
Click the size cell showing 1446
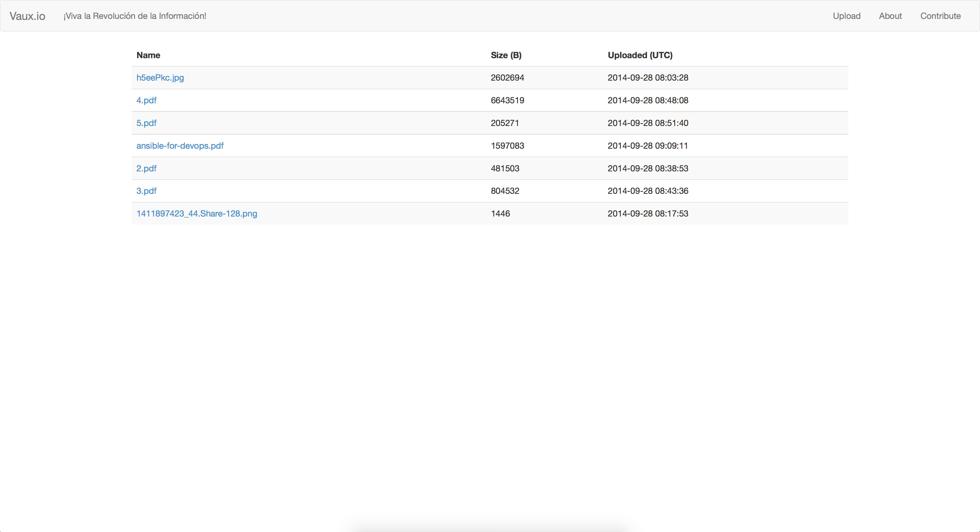(x=500, y=214)
